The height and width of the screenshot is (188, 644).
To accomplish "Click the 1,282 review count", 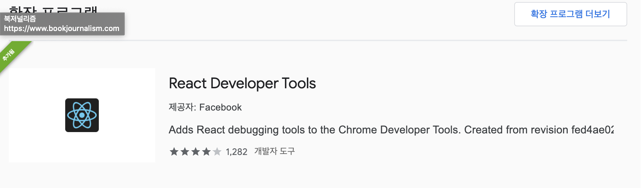I will tap(237, 152).
